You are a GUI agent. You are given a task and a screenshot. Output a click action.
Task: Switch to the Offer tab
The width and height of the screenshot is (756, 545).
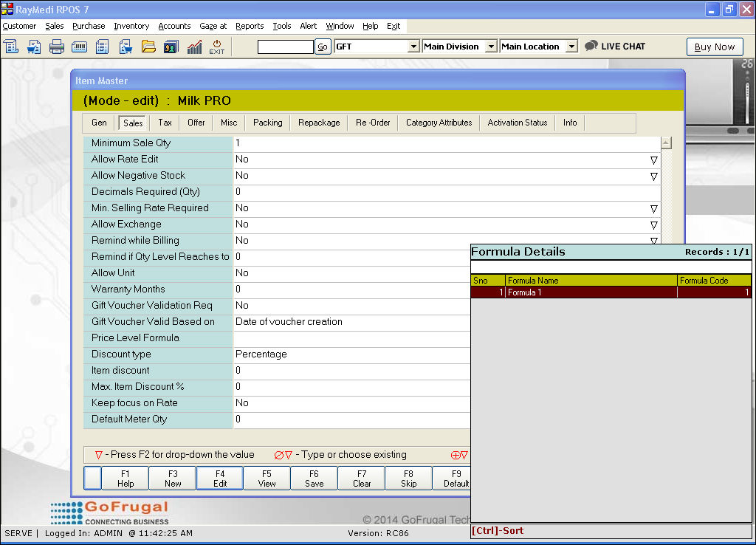196,123
